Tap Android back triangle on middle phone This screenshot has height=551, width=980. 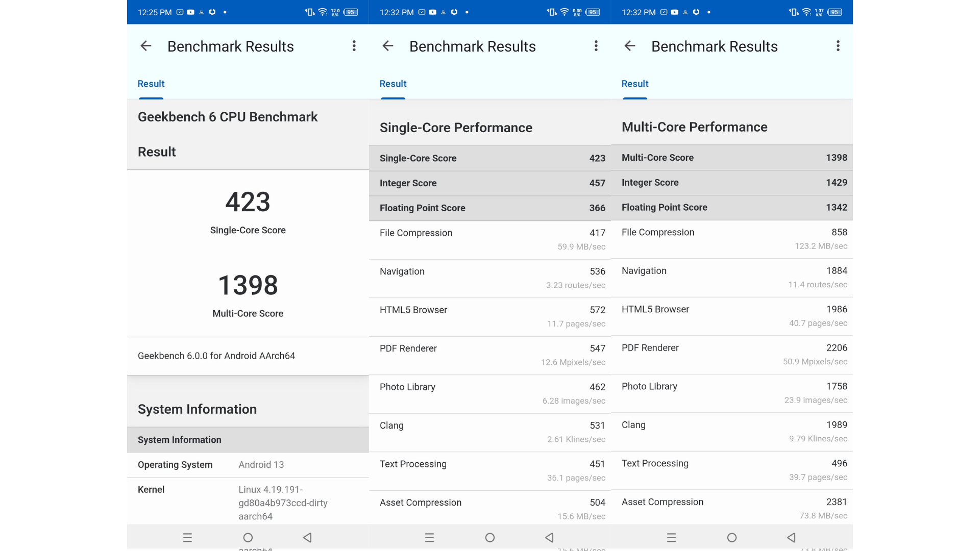(x=549, y=537)
